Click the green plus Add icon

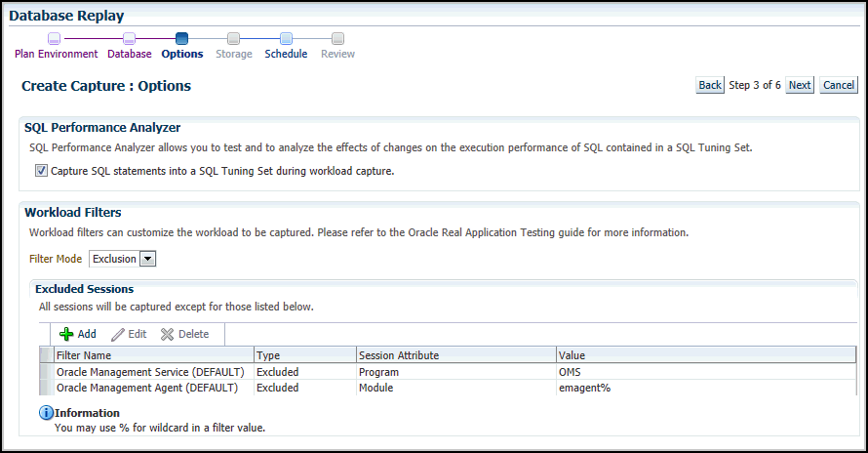[66, 334]
